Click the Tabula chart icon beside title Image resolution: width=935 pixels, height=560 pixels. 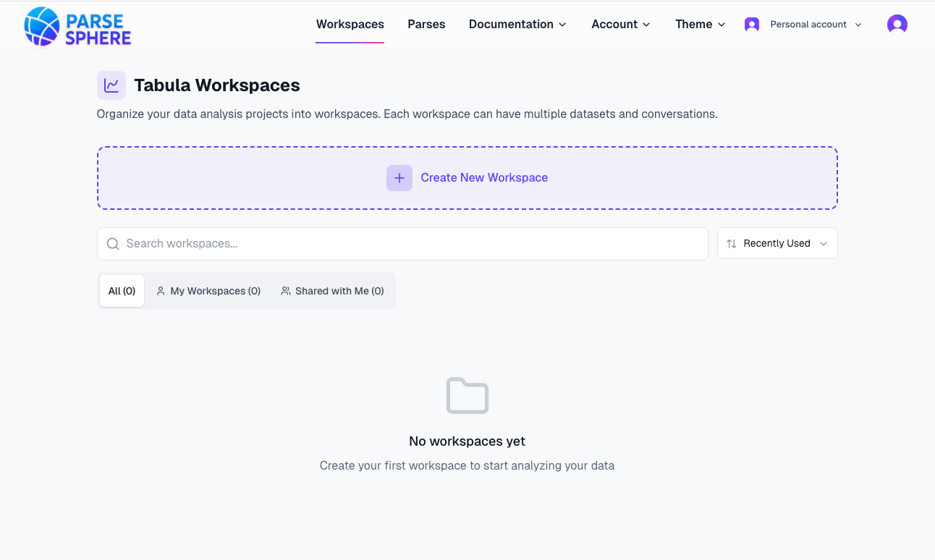click(111, 85)
